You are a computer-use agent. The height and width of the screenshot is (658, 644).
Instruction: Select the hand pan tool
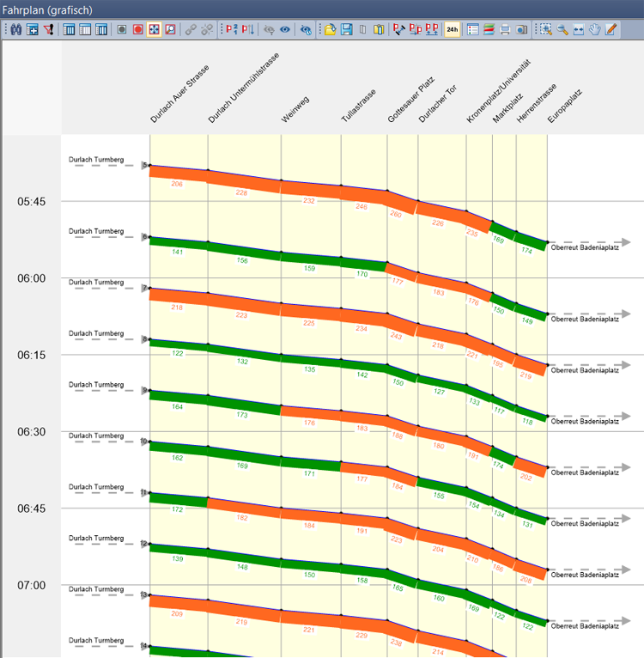coord(594,29)
